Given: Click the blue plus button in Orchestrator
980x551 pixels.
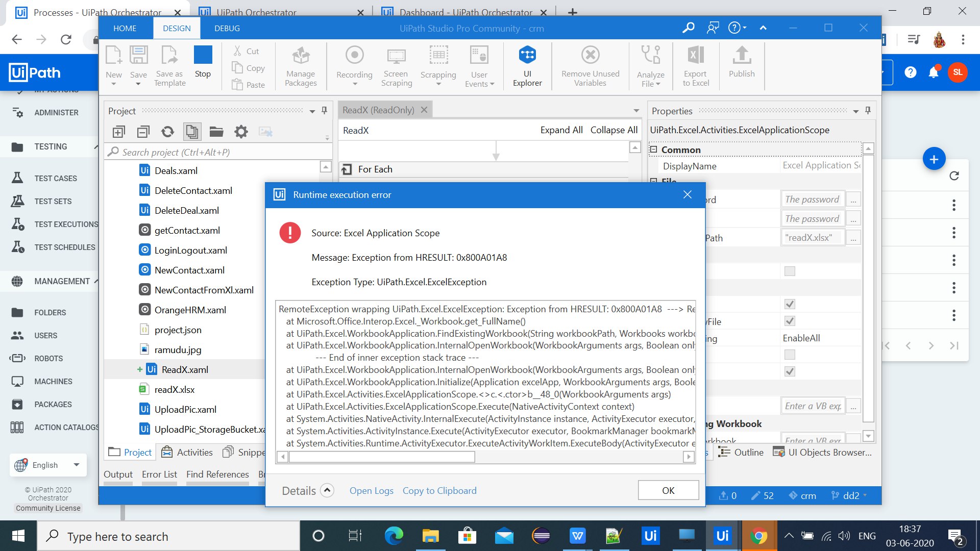Looking at the screenshot, I should pos(934,159).
